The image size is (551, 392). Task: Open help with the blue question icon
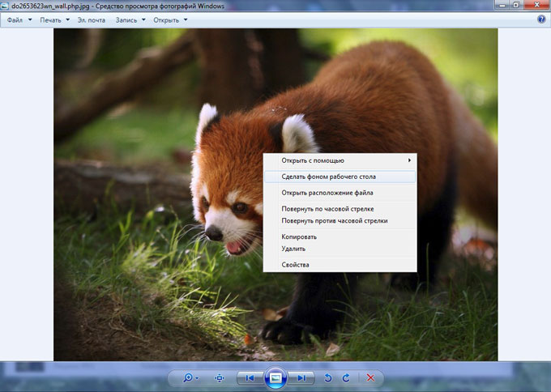[541, 19]
